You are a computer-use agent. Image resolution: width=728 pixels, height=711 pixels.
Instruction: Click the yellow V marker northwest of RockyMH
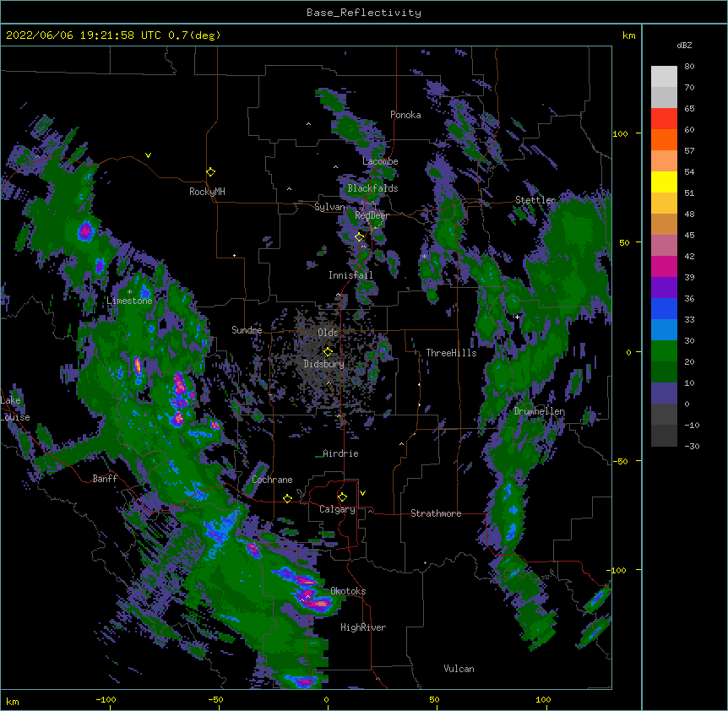(x=148, y=155)
